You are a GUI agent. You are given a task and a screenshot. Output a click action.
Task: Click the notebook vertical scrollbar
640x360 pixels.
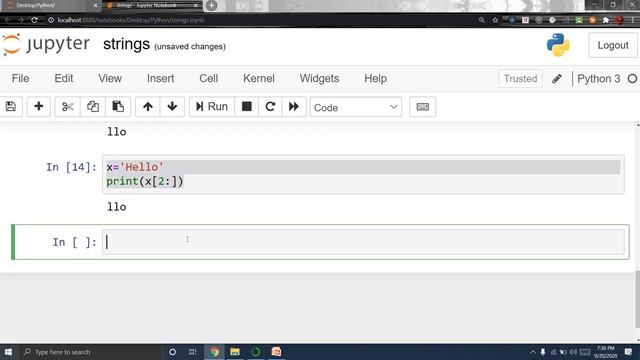point(637,298)
